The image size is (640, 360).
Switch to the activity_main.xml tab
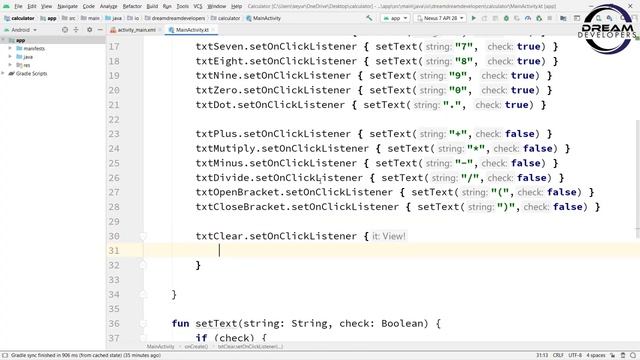point(136,30)
